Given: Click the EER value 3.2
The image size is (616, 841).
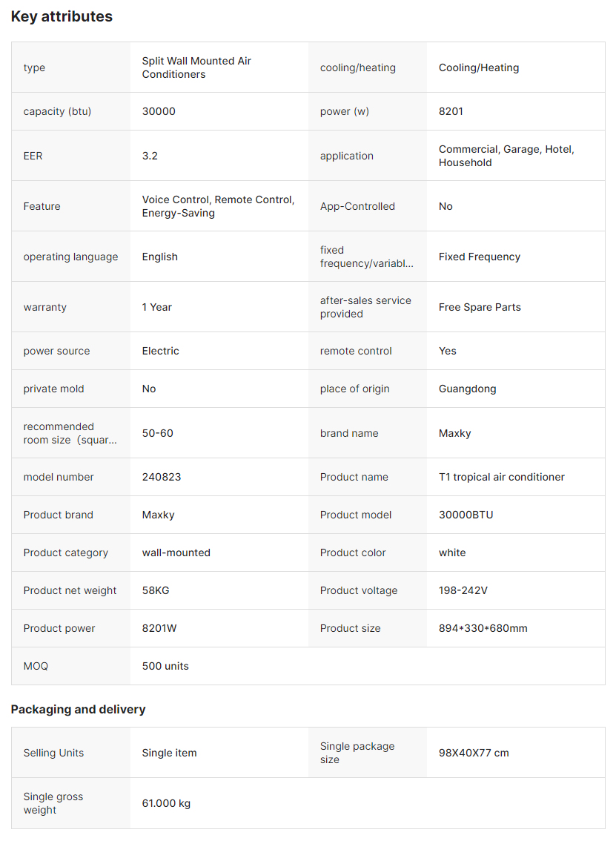Looking at the screenshot, I should [x=150, y=156].
